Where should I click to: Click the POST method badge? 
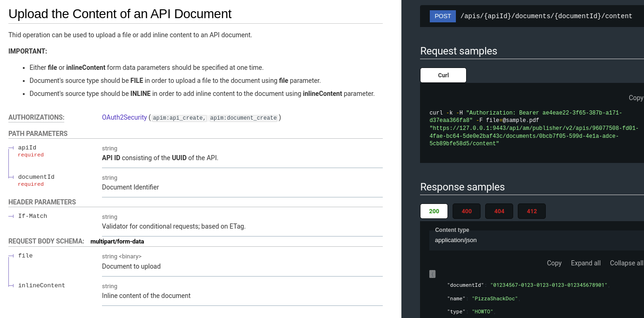[442, 16]
